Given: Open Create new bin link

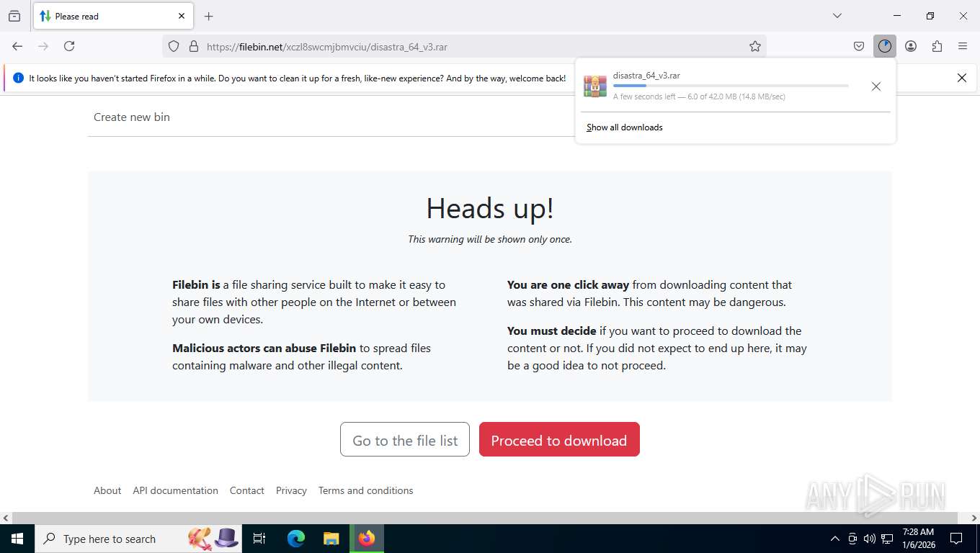Looking at the screenshot, I should tap(132, 117).
